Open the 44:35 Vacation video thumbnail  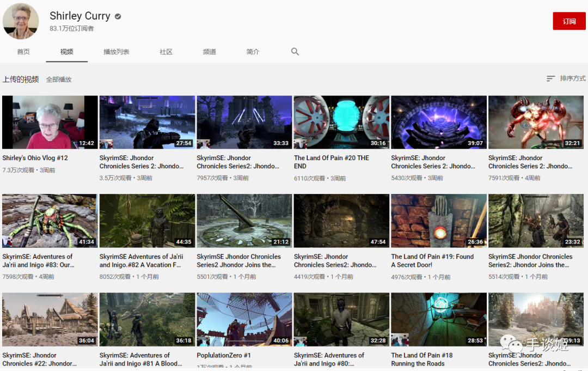[147, 221]
